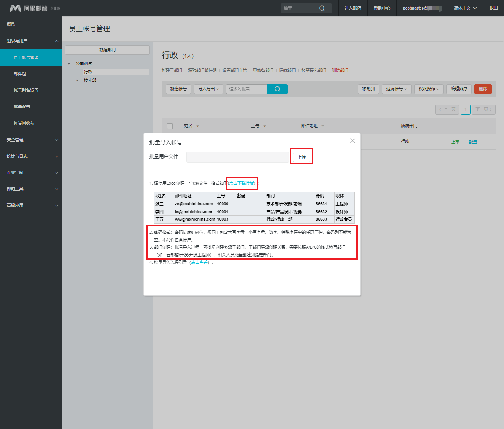This screenshot has width=504, height=429.
Task: Click the 点击下载模版 template link
Action: [242, 183]
